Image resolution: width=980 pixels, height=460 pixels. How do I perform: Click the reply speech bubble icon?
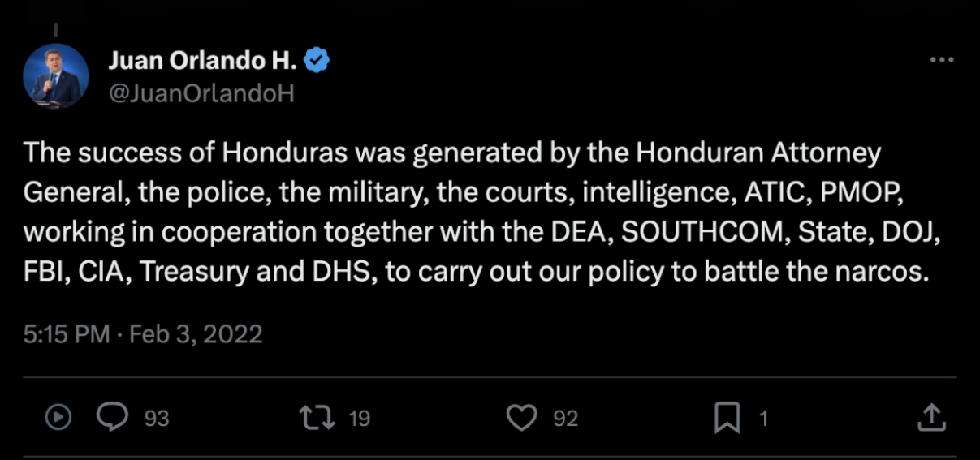[112, 417]
